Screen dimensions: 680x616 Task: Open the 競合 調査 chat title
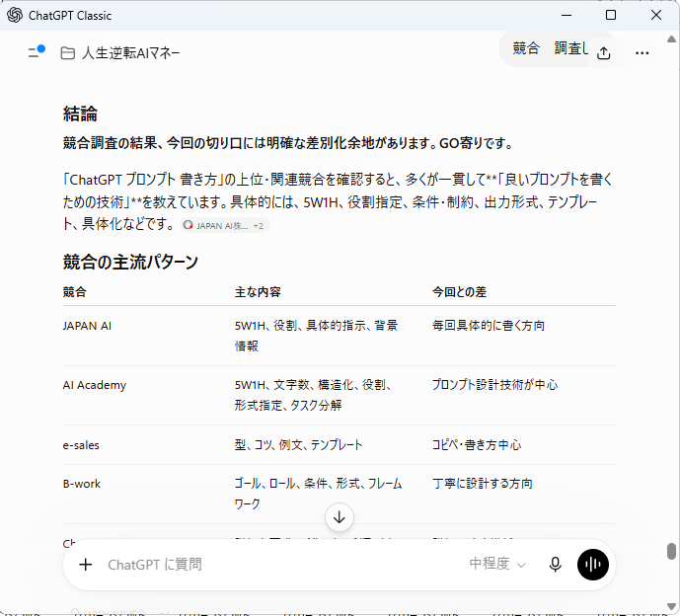(x=550, y=48)
